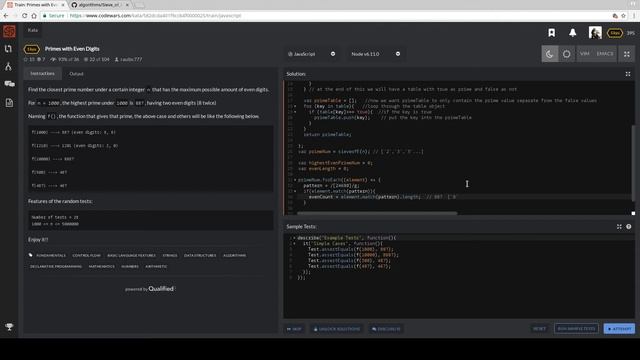Click the Skip button
640x360 pixels.
point(294,329)
